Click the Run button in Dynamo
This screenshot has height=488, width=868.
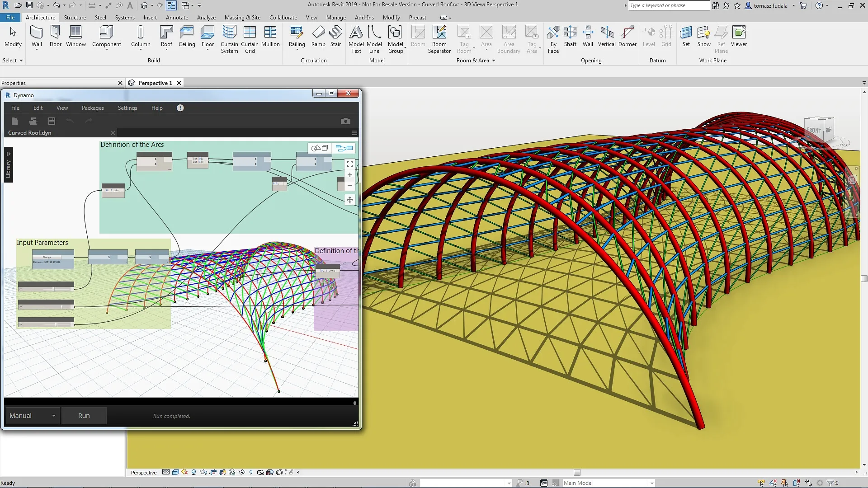[84, 415]
